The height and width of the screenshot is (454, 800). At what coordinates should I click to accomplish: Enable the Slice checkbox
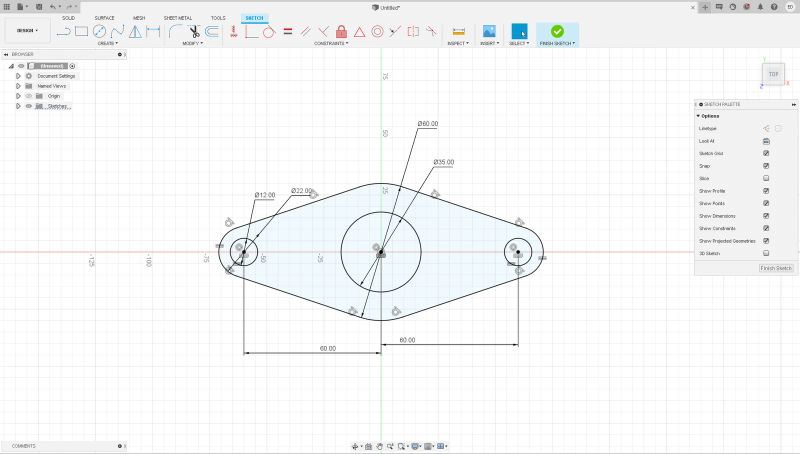(x=766, y=179)
